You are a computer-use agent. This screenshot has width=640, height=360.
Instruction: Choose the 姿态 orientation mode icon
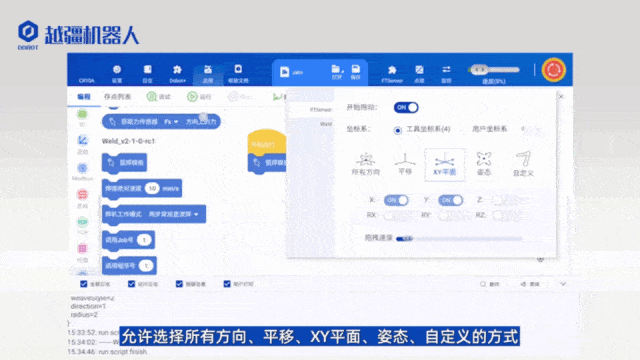point(484,163)
